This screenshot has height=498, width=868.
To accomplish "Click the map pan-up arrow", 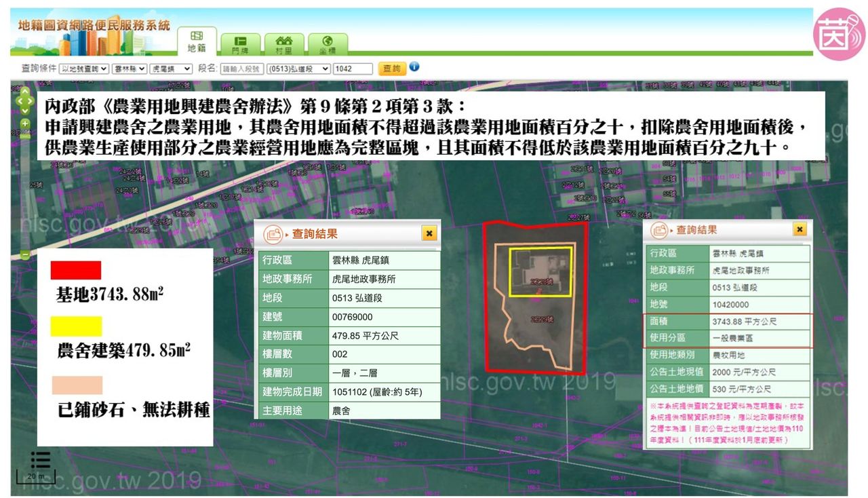I will tap(25, 91).
